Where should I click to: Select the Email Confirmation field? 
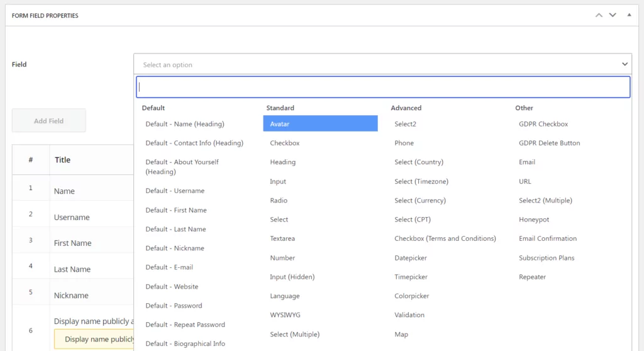coord(548,238)
